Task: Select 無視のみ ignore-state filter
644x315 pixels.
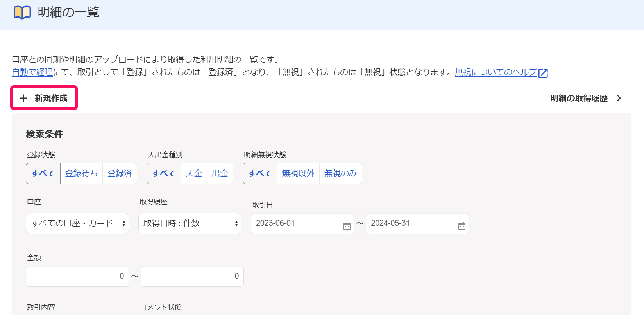Action: coord(341,173)
